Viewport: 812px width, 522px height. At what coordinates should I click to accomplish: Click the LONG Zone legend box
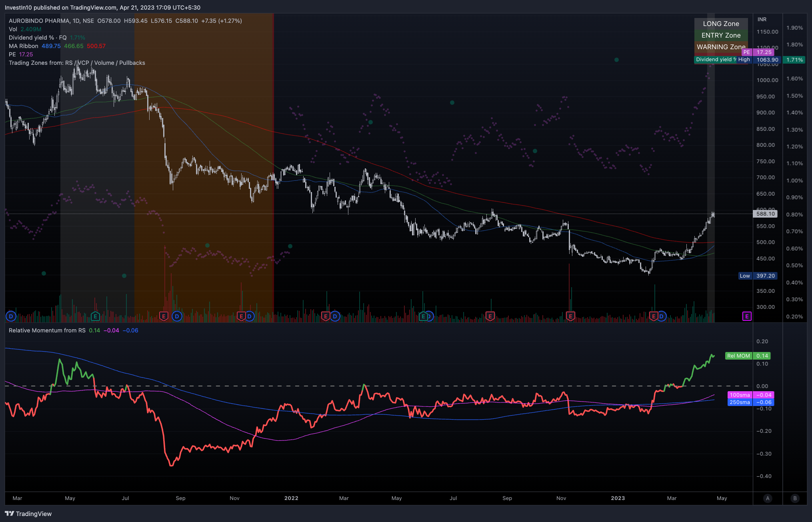pyautogui.click(x=721, y=24)
